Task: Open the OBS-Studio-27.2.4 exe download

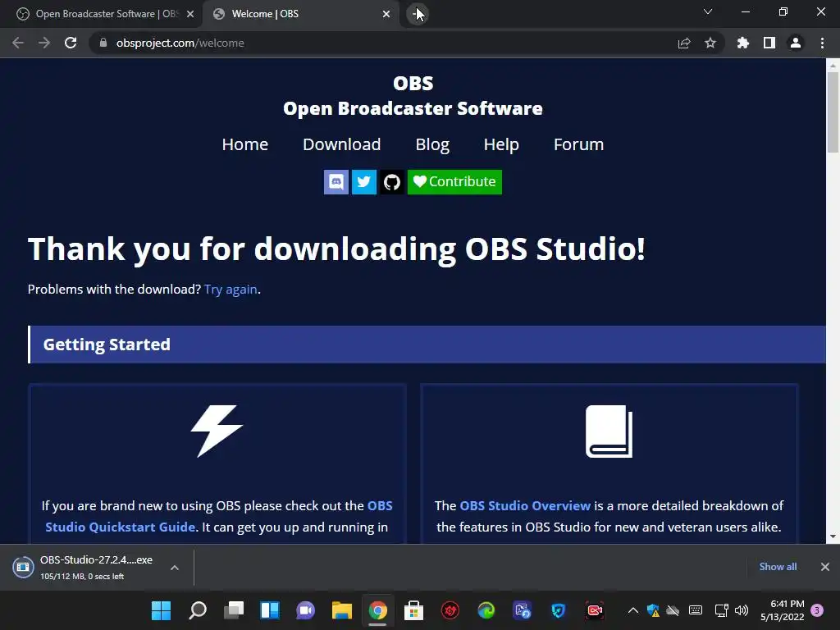Action: pos(85,567)
